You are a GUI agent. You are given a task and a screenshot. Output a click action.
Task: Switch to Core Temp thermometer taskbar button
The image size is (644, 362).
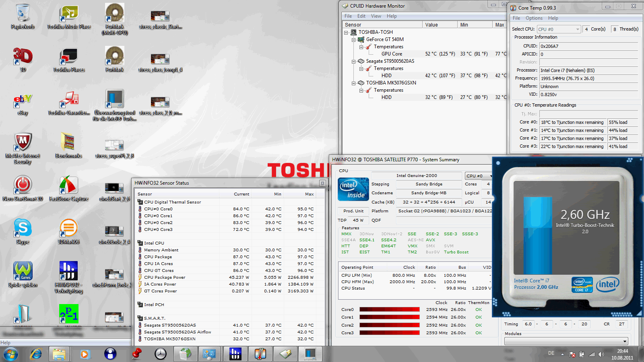pyautogui.click(x=260, y=354)
